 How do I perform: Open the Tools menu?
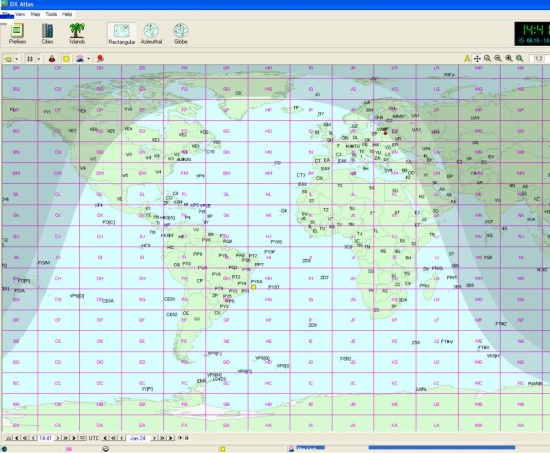click(x=51, y=14)
